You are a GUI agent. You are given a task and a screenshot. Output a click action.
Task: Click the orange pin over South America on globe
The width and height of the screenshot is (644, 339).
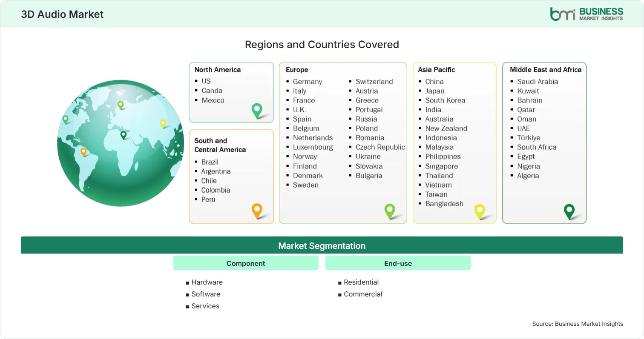[83, 152]
